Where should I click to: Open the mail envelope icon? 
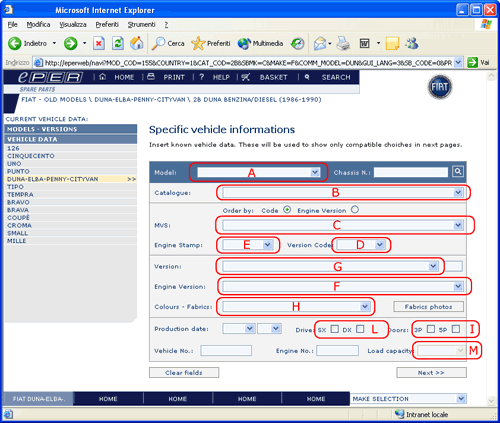320,43
